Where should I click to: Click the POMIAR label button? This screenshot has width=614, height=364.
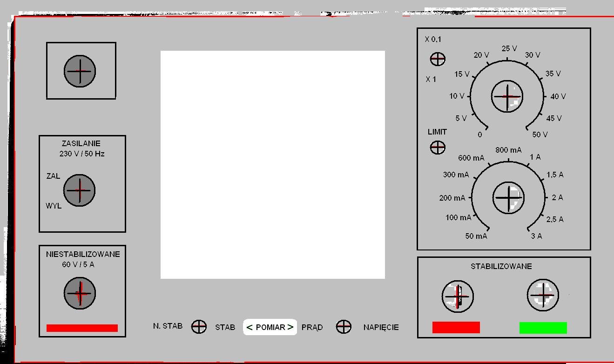pos(270,327)
